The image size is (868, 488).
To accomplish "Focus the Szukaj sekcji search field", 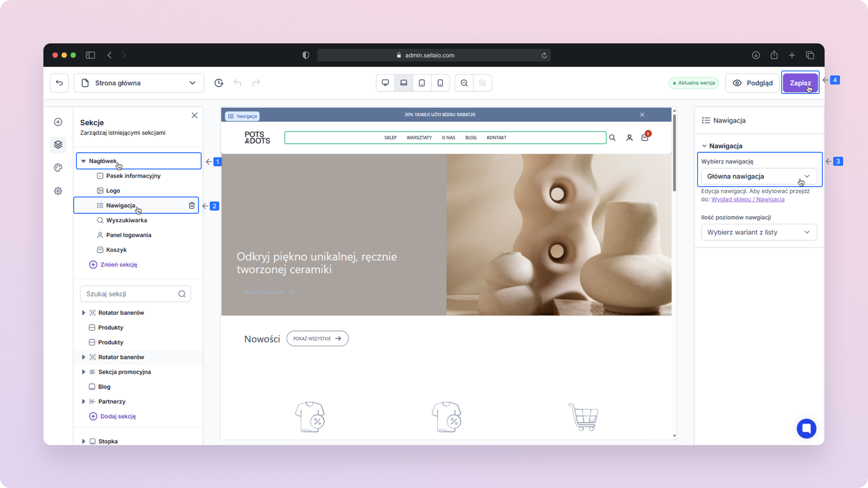I will (x=135, y=294).
